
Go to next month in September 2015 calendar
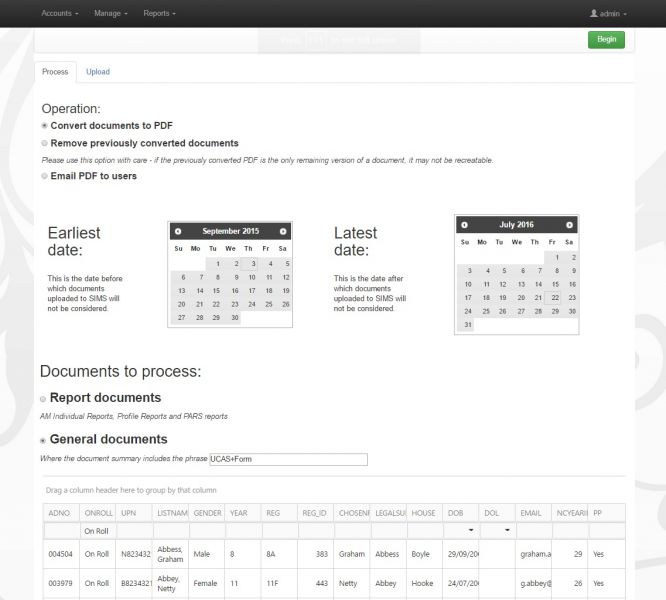point(283,231)
